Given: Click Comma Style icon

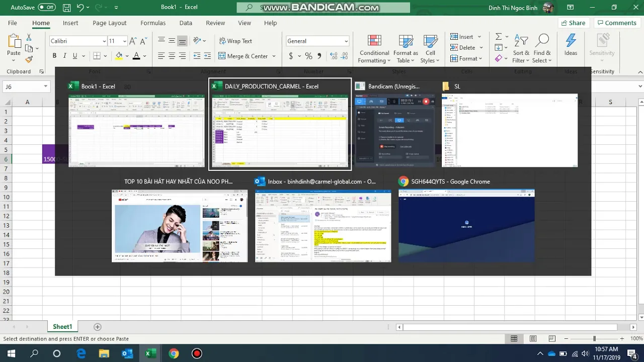Looking at the screenshot, I should coord(319,56).
